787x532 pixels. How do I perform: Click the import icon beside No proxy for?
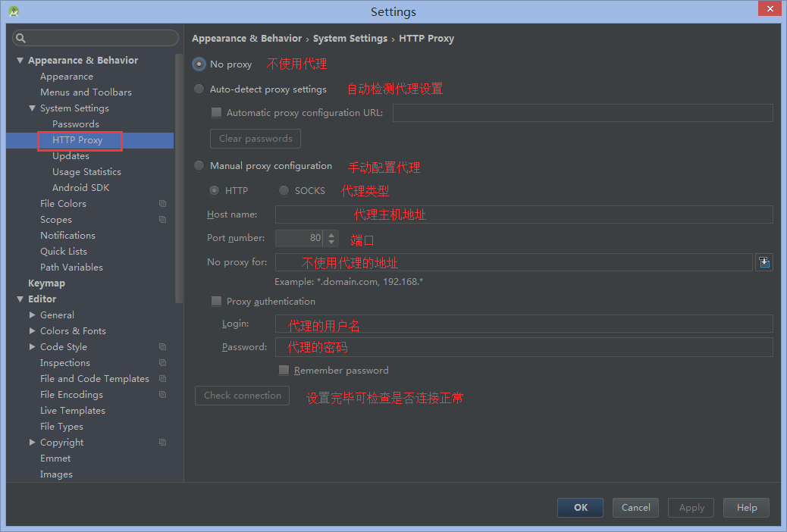[x=764, y=262]
